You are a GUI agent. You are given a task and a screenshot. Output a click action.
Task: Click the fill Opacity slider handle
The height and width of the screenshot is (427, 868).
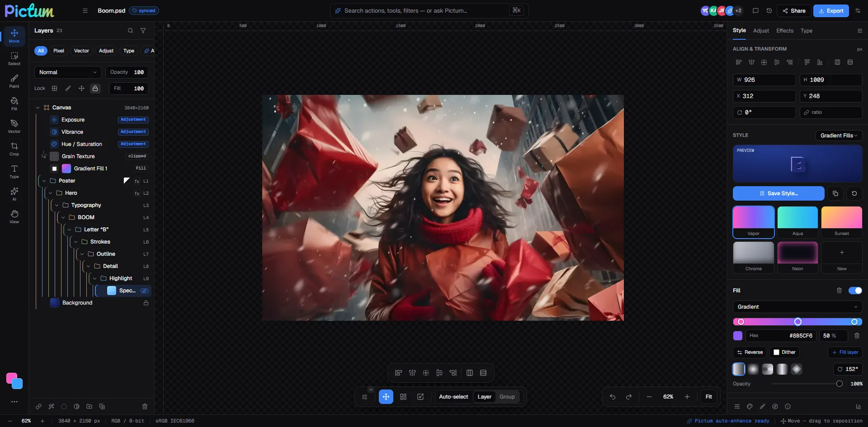click(840, 384)
